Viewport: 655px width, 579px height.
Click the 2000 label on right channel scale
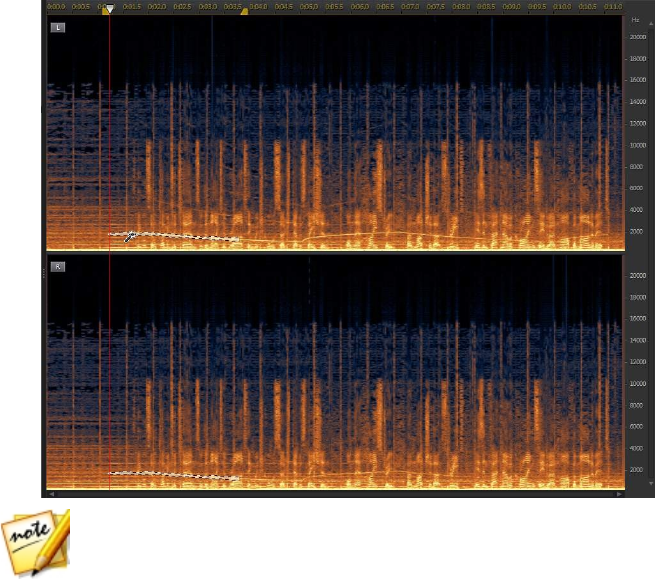636,470
